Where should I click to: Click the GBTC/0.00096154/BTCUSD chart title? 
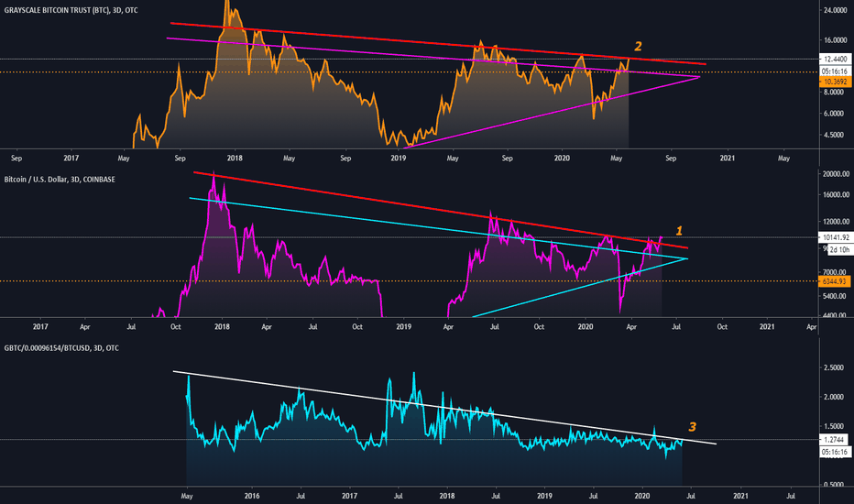(61, 348)
